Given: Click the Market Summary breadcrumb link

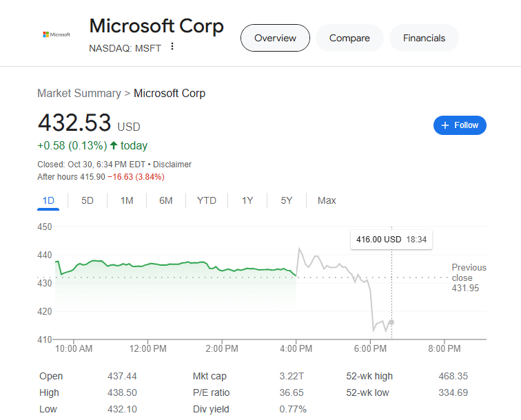Looking at the screenshot, I should (79, 93).
